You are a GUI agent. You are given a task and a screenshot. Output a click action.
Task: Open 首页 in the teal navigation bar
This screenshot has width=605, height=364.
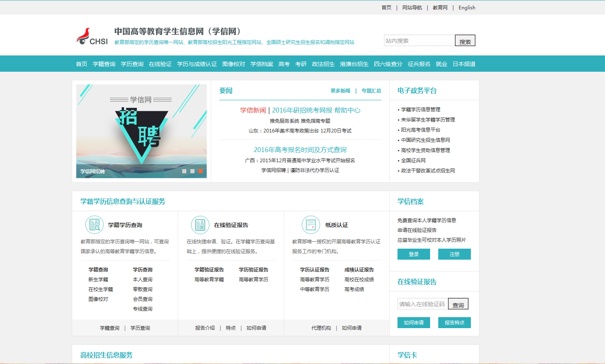tap(82, 64)
